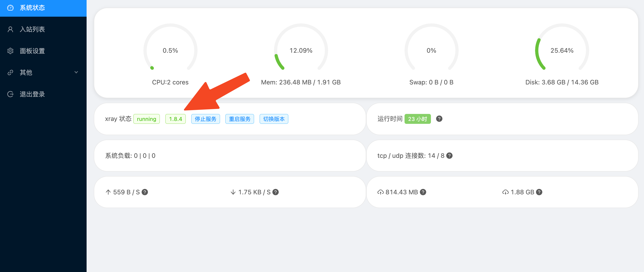Click the xray version tag 1.8.4
644x272 pixels.
point(175,119)
